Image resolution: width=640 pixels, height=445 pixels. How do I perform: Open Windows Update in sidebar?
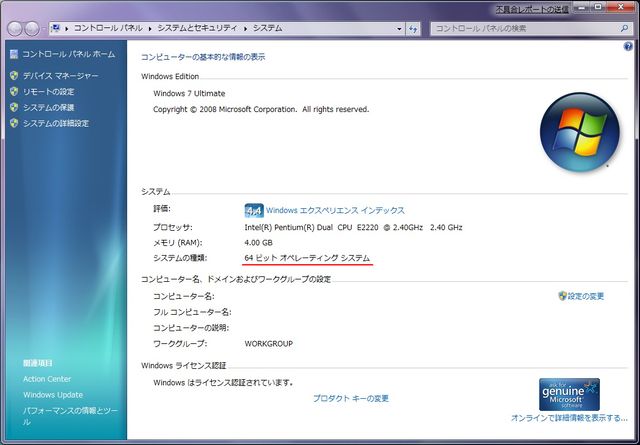click(53, 395)
